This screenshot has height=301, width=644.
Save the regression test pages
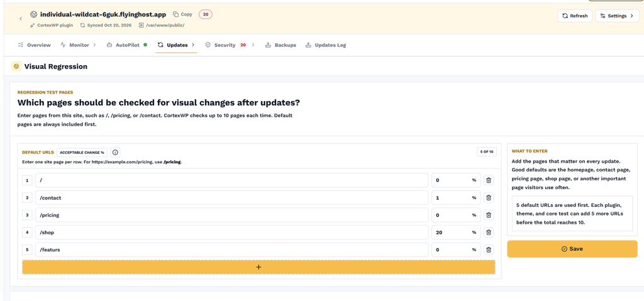[x=572, y=249]
